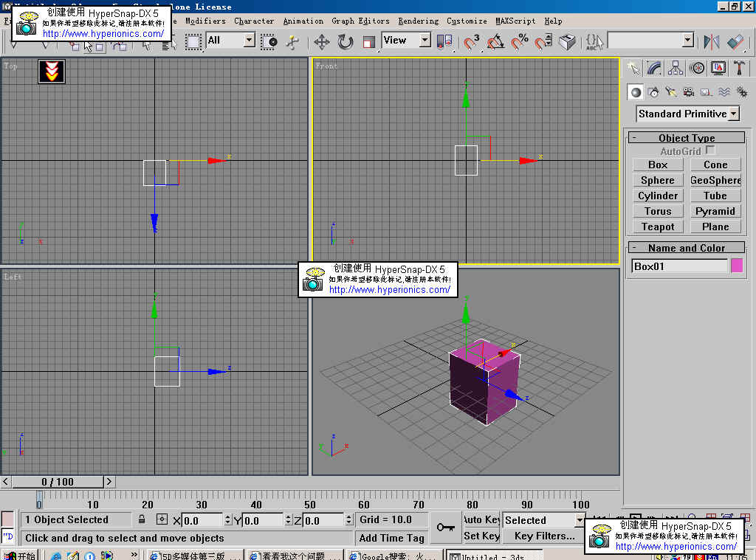756x560 pixels.
Task: Open the Create command panel tab
Action: pos(634,69)
